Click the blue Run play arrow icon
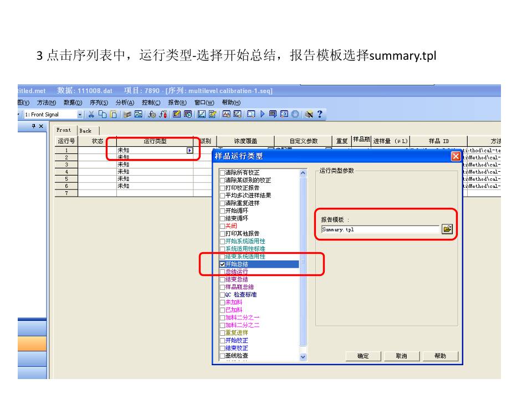The image size is (532, 399). click(x=263, y=115)
